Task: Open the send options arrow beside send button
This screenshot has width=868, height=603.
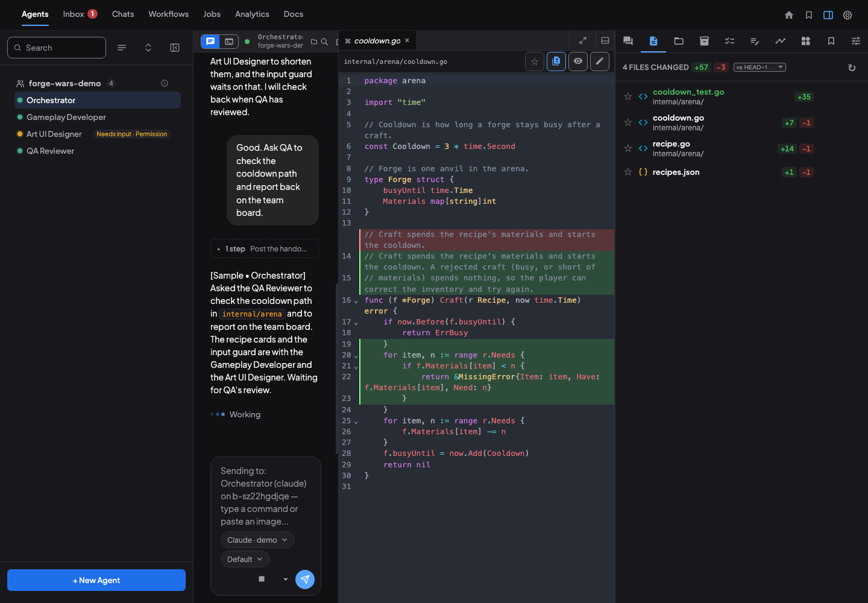Action: click(286, 579)
